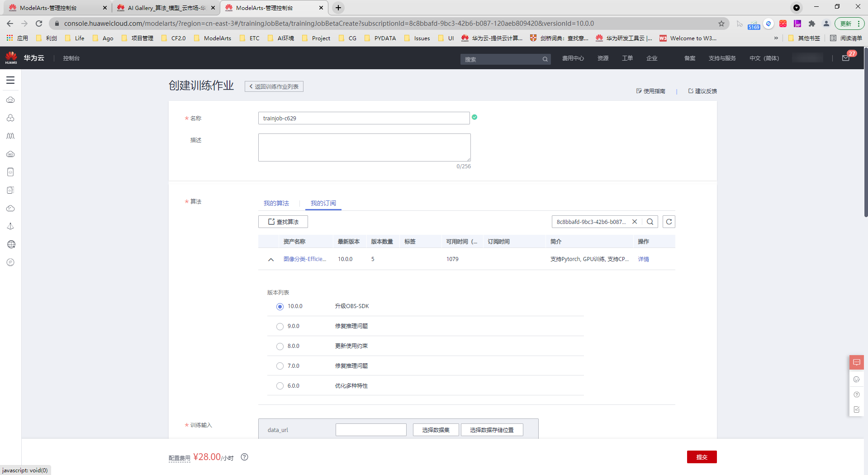
Task: Open the 备案 menu
Action: coord(690,58)
